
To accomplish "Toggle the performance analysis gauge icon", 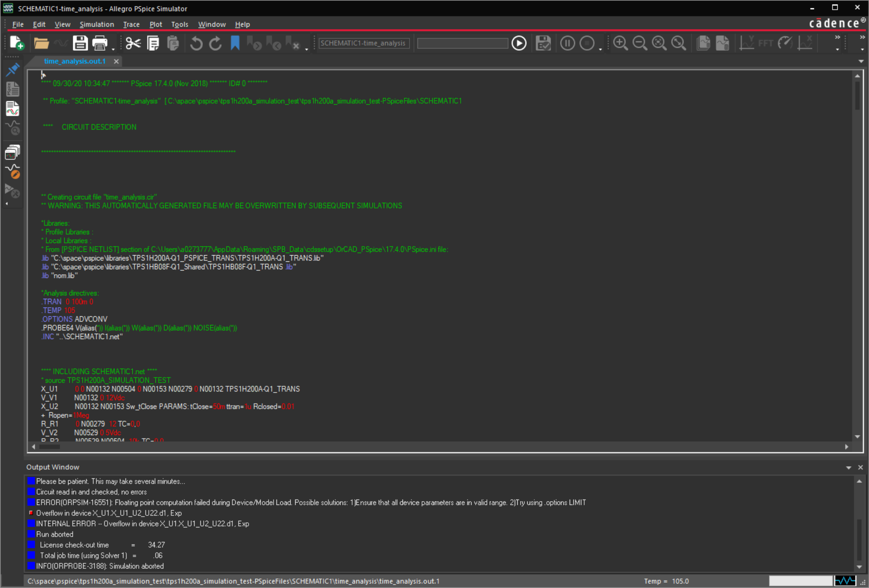I will (785, 43).
